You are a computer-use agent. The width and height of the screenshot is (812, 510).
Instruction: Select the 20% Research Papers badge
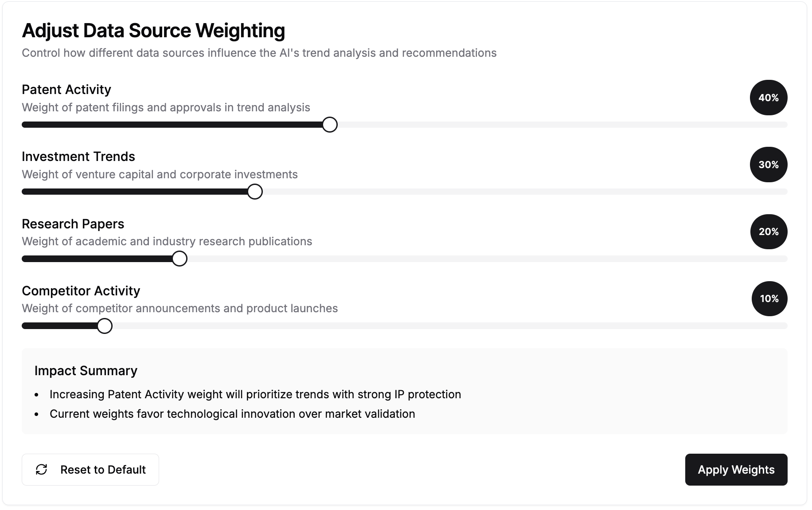(768, 231)
